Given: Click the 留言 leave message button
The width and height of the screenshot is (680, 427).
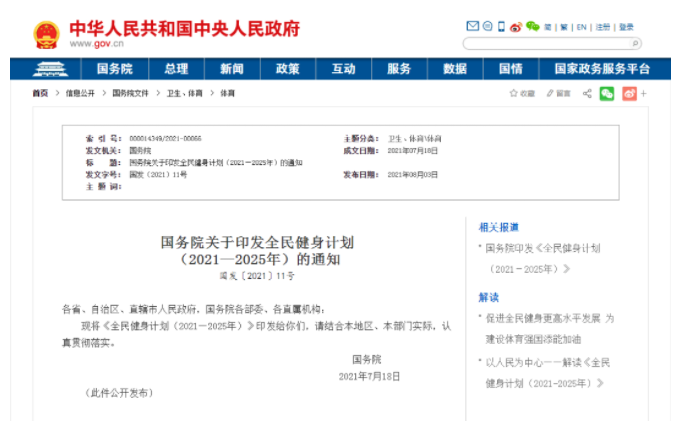Looking at the screenshot, I should point(559,93).
